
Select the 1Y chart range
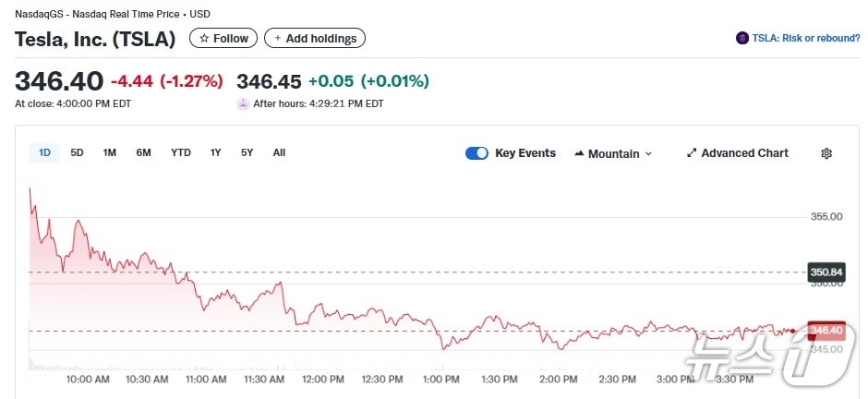pos(215,152)
